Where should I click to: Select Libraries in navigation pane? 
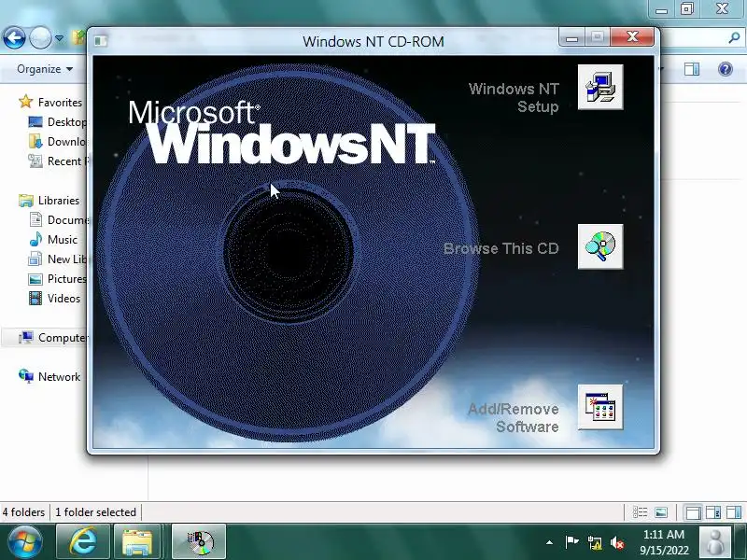[x=49, y=200]
